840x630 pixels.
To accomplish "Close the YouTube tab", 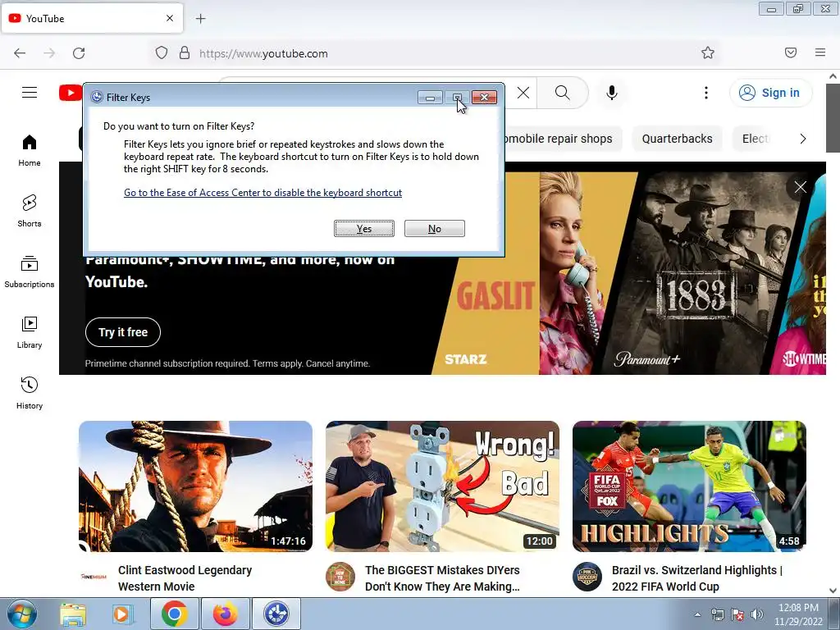I will click(169, 18).
